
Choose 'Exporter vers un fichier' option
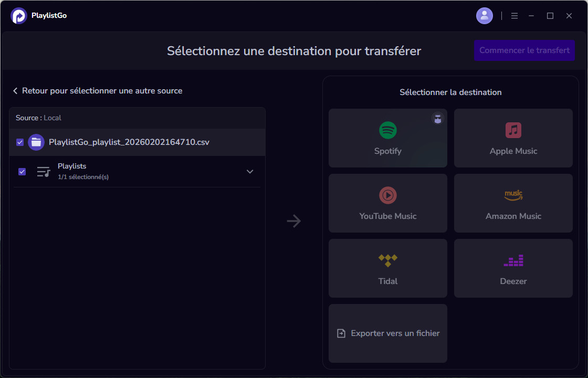pos(387,333)
